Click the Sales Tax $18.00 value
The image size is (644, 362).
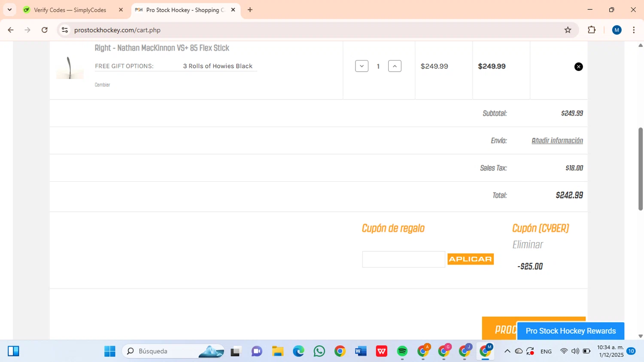point(574,168)
